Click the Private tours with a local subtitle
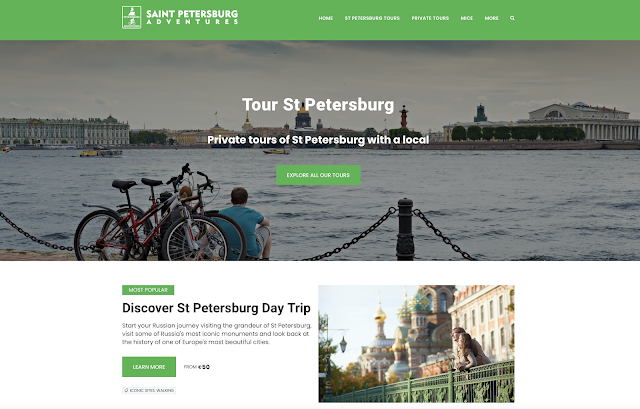This screenshot has height=409, width=640. click(318, 140)
